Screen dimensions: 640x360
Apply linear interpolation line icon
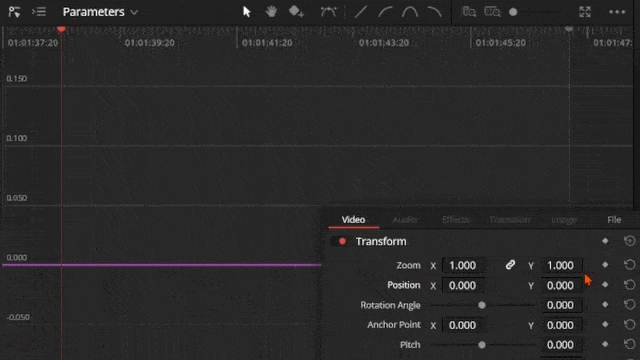[360, 12]
